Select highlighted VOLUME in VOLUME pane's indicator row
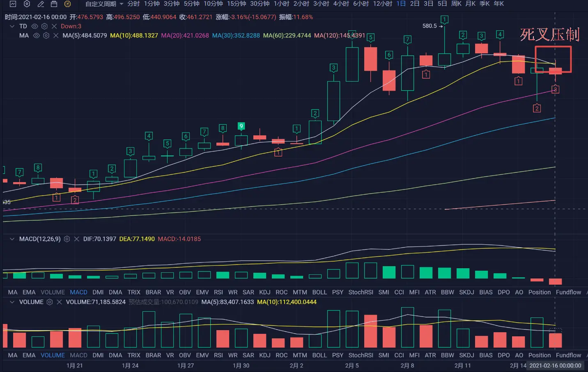 pos(53,355)
